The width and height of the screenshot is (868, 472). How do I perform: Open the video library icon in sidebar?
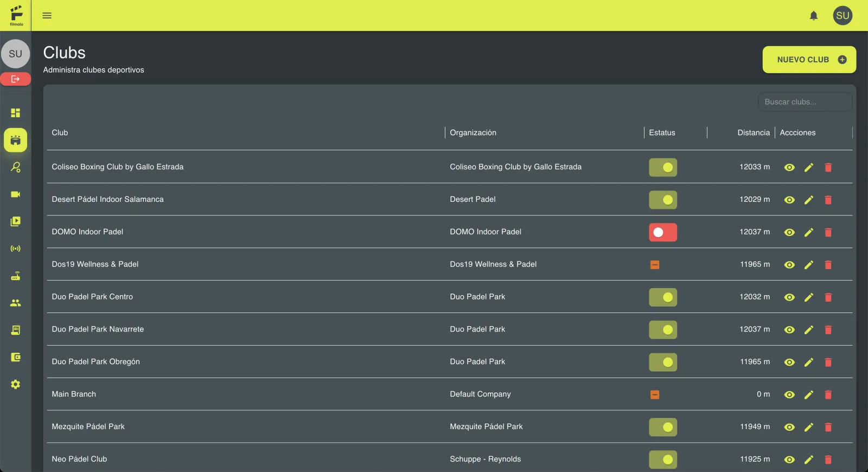coord(16,221)
